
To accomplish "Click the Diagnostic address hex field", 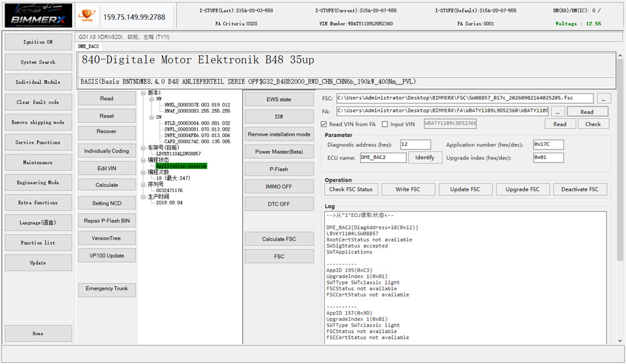I will point(416,144).
